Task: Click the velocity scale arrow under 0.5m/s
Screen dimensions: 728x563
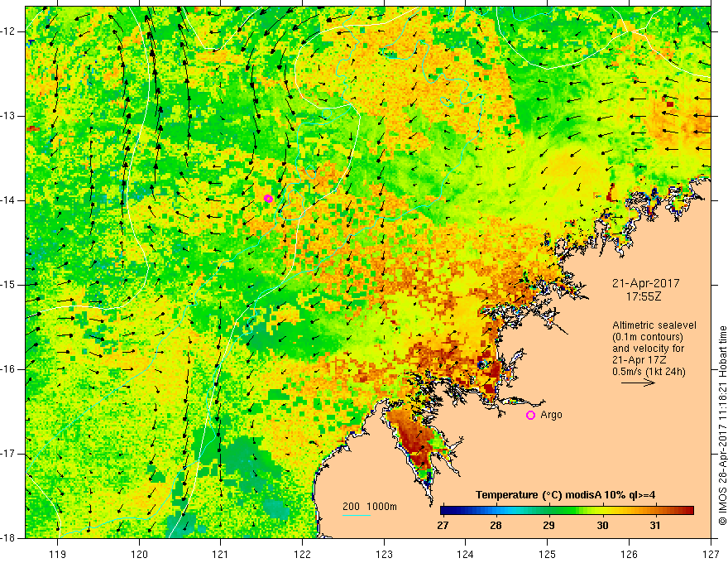Action: (638, 383)
